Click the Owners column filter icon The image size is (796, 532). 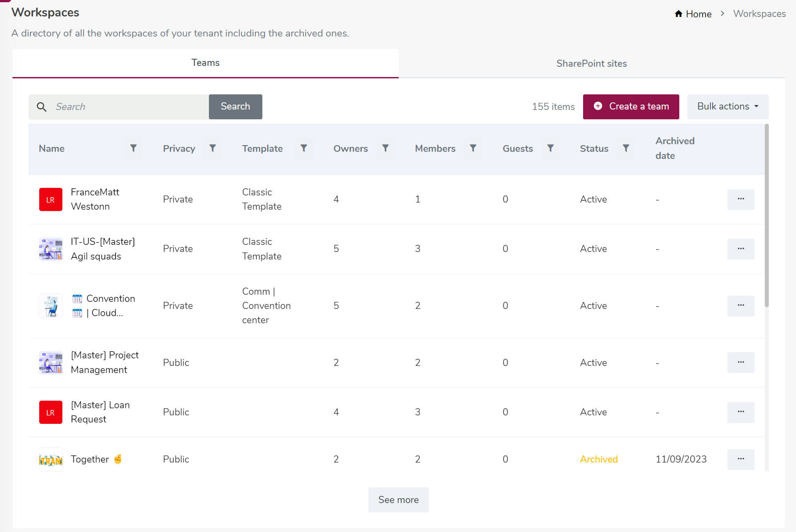[385, 148]
